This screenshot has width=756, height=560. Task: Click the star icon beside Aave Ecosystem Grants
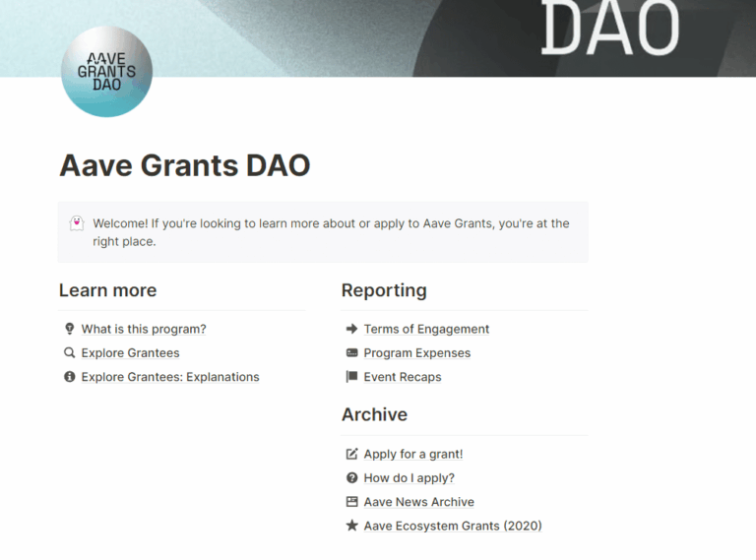click(351, 526)
